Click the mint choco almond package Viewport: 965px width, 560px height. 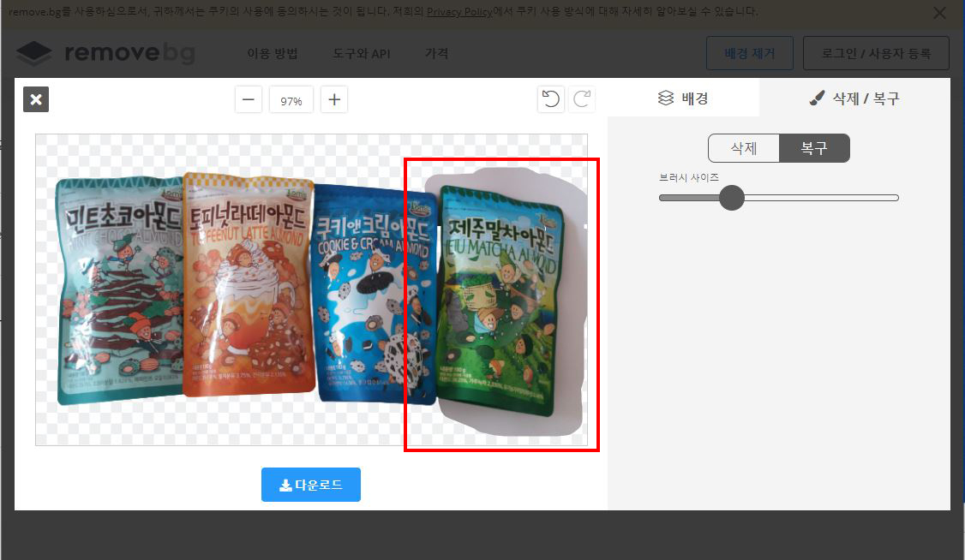(120, 290)
